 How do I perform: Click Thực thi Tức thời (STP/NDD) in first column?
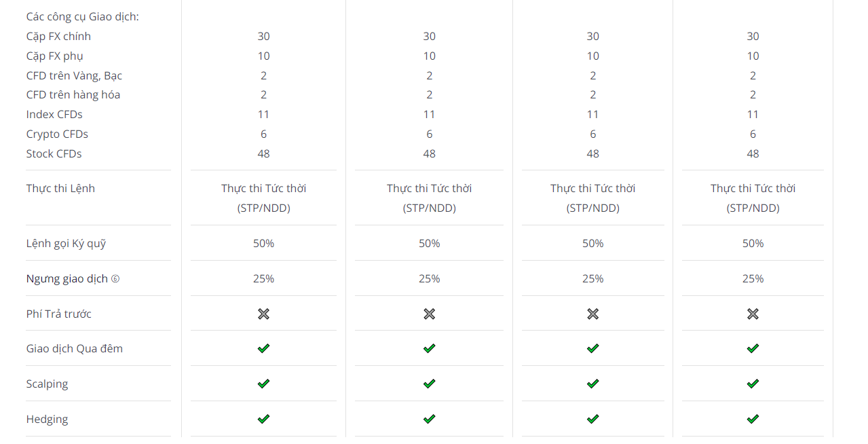(x=263, y=198)
